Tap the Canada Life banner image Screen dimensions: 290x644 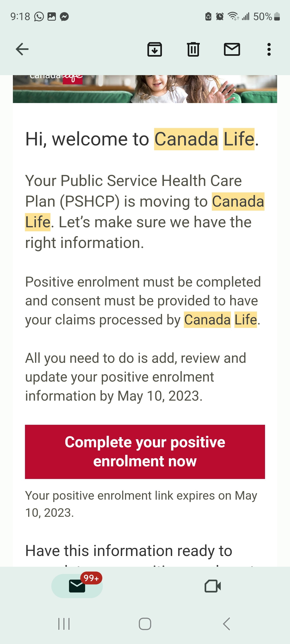145,89
